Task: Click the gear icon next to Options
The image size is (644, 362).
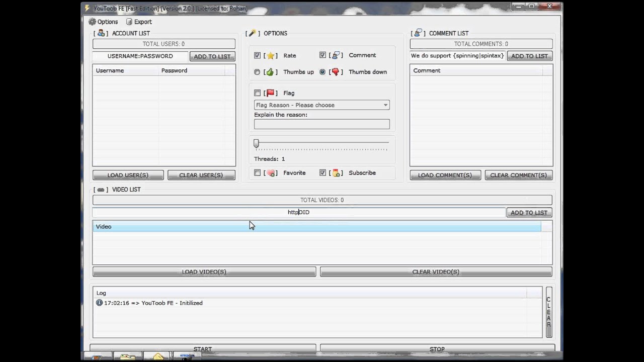Action: pyautogui.click(x=92, y=22)
